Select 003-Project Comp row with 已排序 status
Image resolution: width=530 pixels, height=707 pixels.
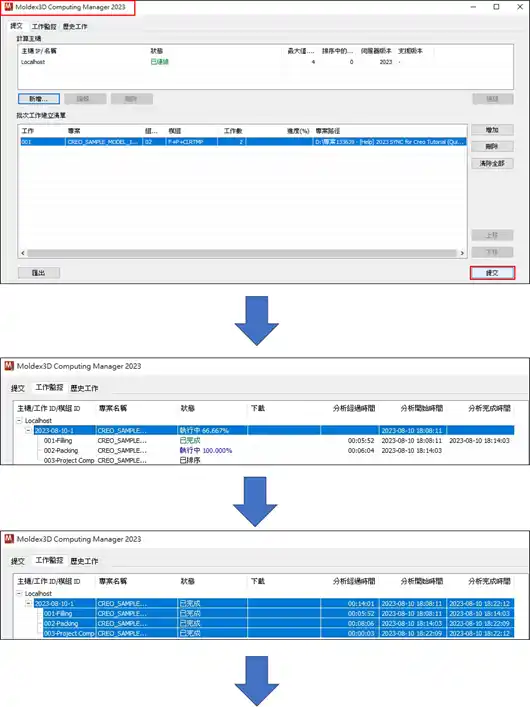pyautogui.click(x=277, y=460)
